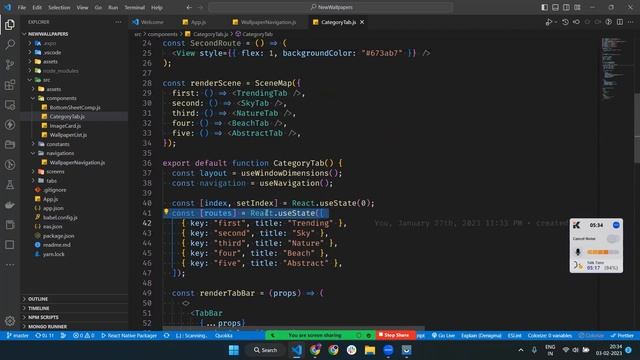The width and height of the screenshot is (640, 360).
Task: Open the file history clock icon
Action: pos(565,22)
